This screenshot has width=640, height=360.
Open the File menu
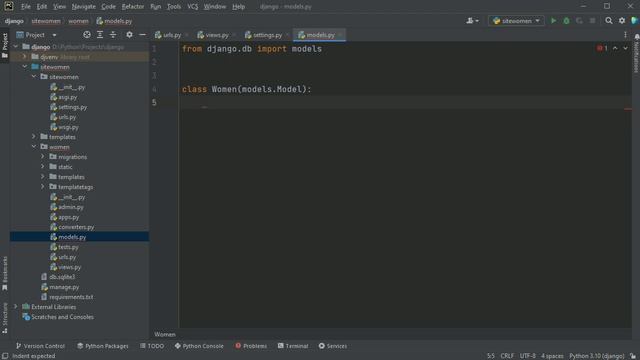pos(26,7)
